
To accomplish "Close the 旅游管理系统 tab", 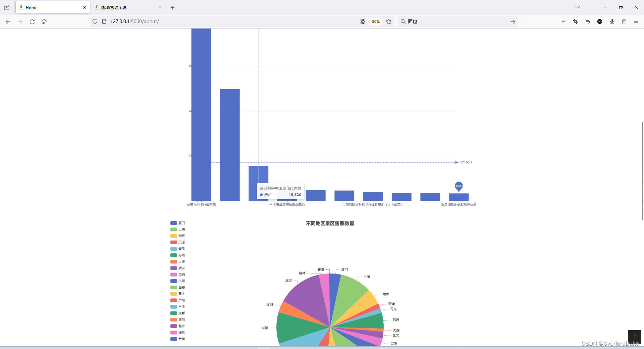I will tap(160, 7).
